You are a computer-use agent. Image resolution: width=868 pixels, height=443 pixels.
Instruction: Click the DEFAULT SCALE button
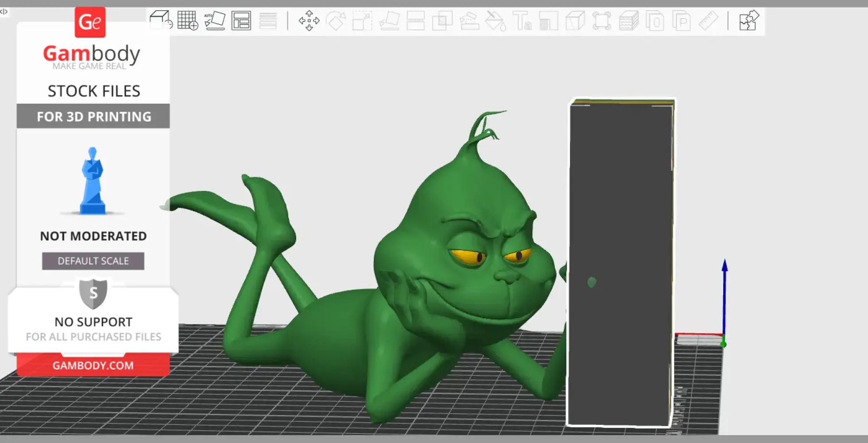tap(93, 261)
